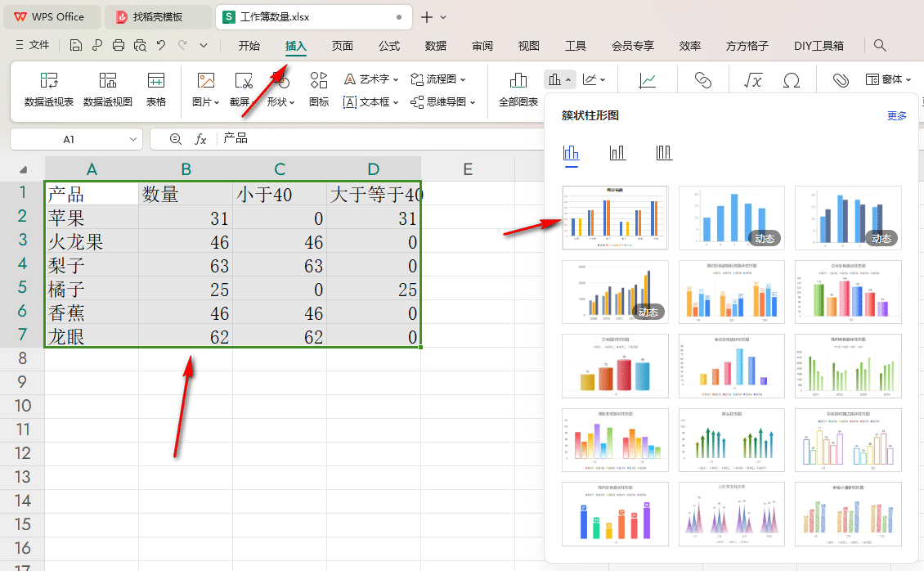Switch to the 开始 ribbon tab
Image resolution: width=924 pixels, height=571 pixels.
pyautogui.click(x=249, y=46)
